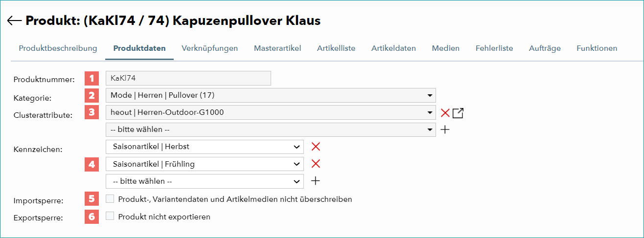Image resolution: width=644 pixels, height=238 pixels.
Task: Click the Importsperre label
Action: pos(38,200)
